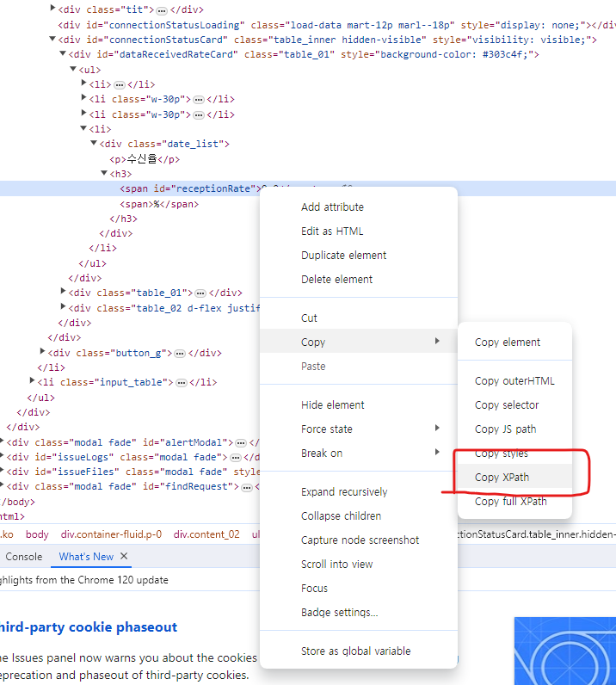Expand the second li class="w-30p" node

pos(83,113)
